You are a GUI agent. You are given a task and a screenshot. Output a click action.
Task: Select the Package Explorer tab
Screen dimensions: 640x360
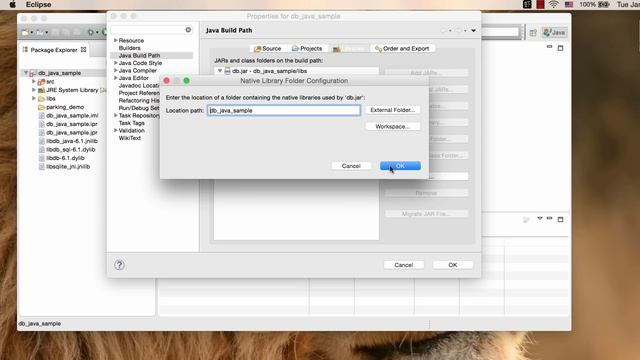tap(54, 50)
